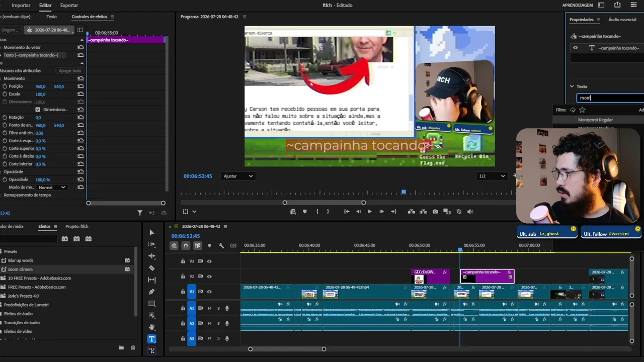Select the Pen tool
Image resolution: width=644 pixels, height=362 pixels.
tap(151, 292)
